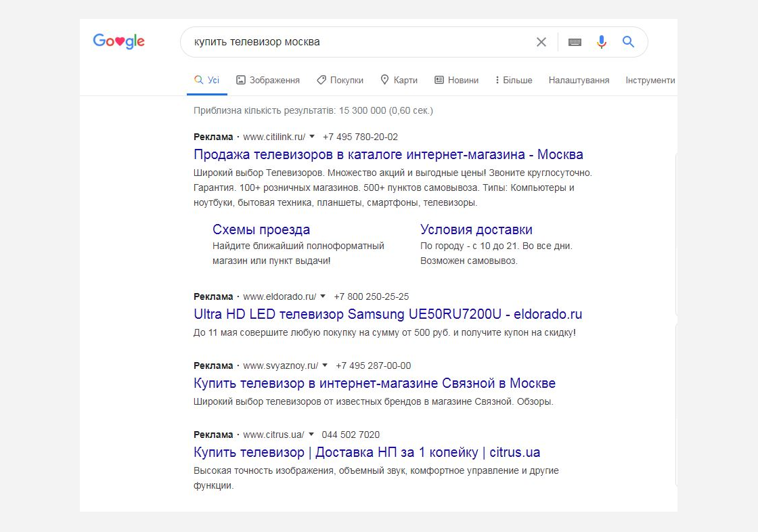Screen dimensions: 758x532
Task: Open the Схемы проезда sitelink
Action: click(261, 229)
